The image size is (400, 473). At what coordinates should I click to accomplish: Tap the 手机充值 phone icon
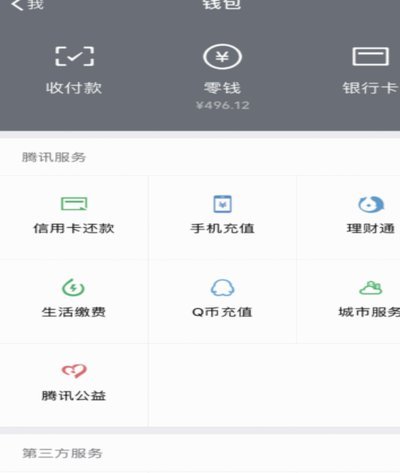tap(222, 204)
